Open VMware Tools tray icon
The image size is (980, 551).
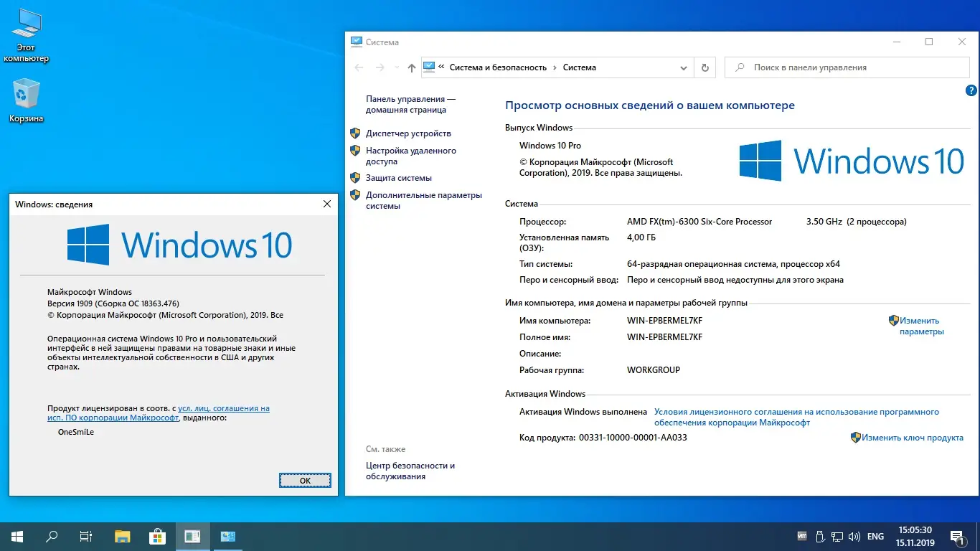pos(802,536)
